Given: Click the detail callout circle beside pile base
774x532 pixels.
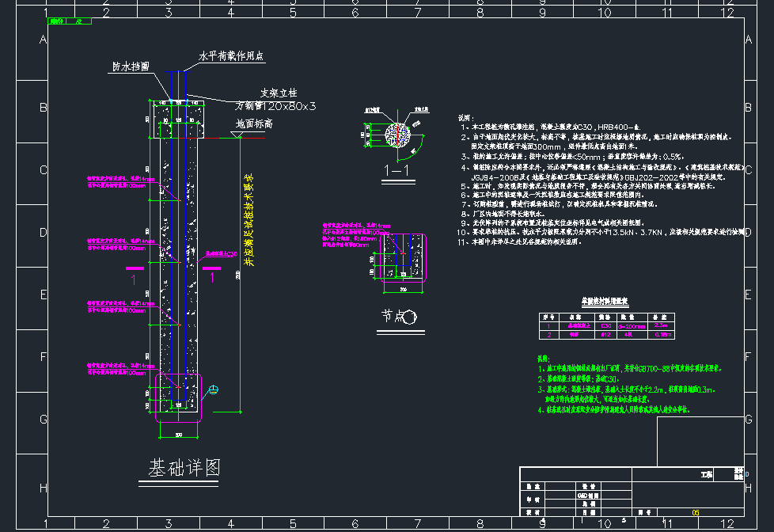Looking at the screenshot, I should (x=214, y=389).
